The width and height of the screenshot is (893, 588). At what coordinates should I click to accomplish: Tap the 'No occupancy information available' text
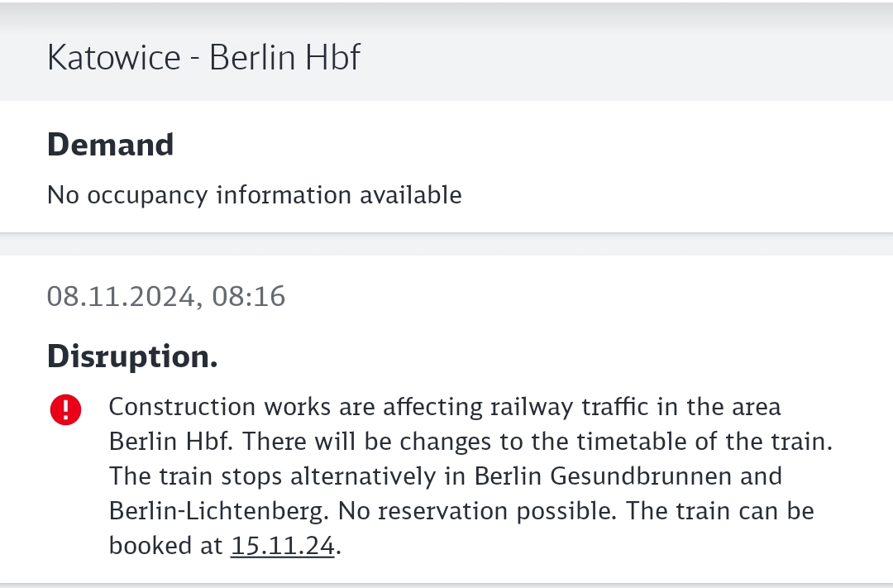[254, 195]
